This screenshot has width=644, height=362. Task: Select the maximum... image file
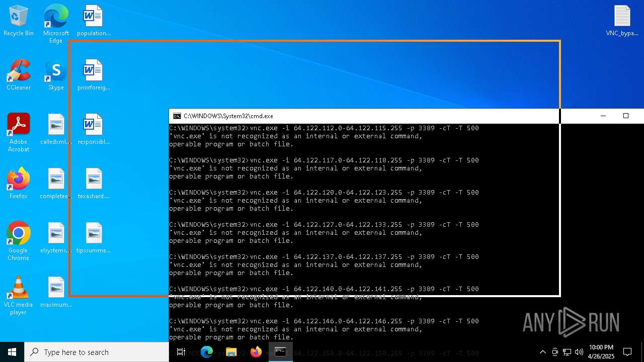(56, 293)
